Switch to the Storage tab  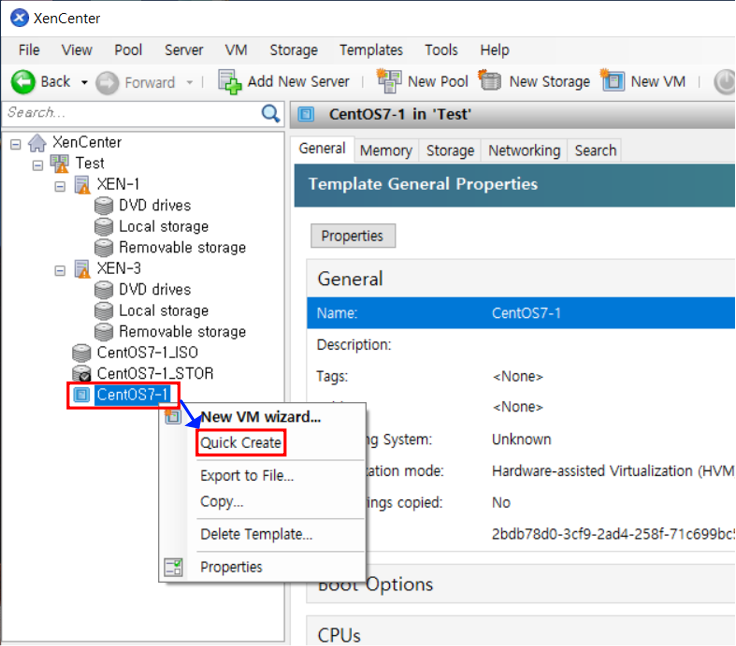(x=450, y=151)
